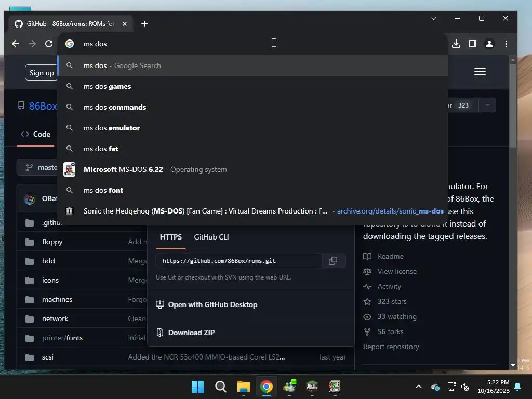Open Sonic the Hedgehog archive.org suggestion
532x399 pixels.
coord(253,211)
